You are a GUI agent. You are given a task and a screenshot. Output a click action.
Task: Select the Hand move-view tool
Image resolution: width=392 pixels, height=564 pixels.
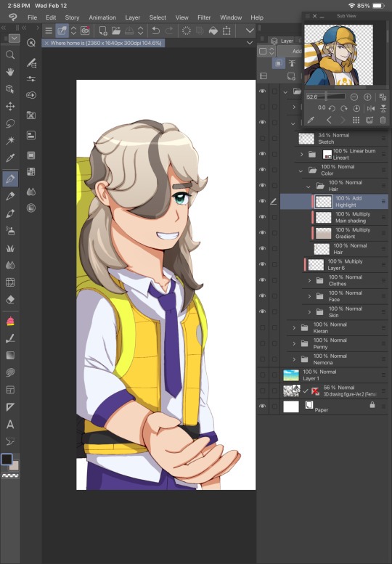10,72
